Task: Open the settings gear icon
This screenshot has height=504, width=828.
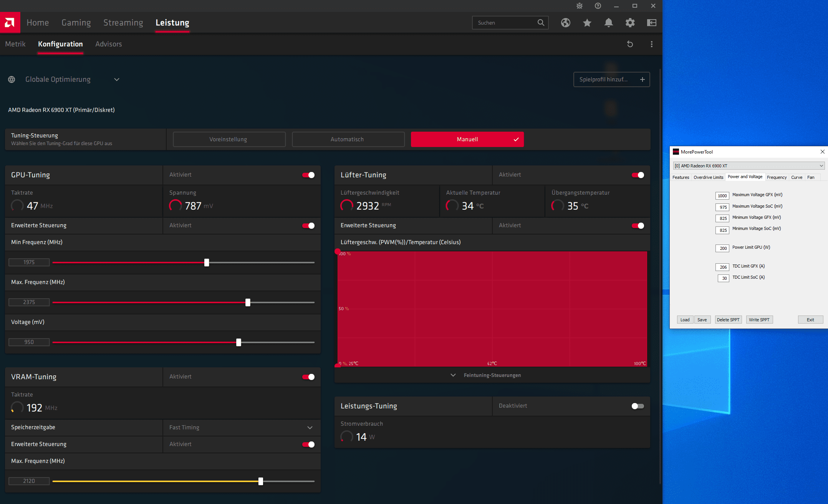Action: 630,23
